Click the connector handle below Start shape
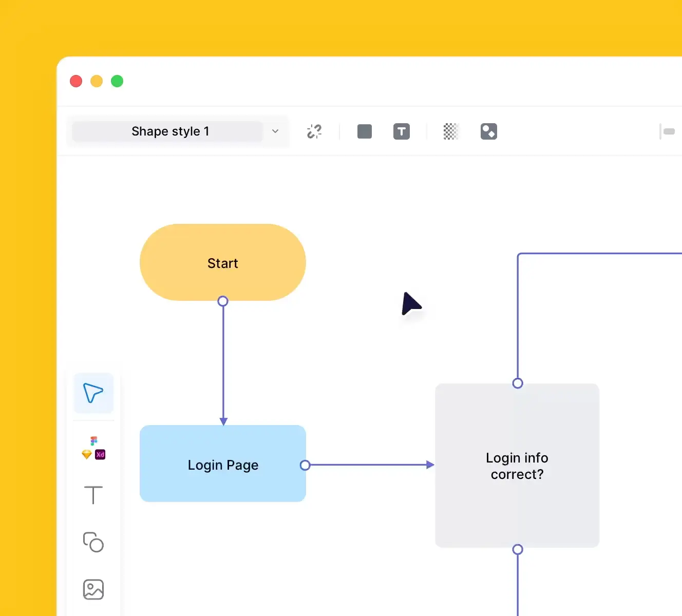This screenshot has height=616, width=682. (223, 301)
